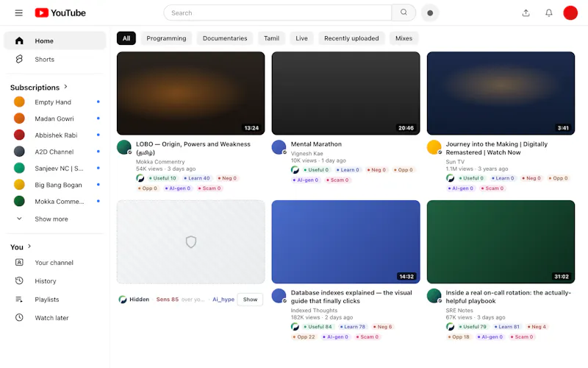Click extension logo under LOBO video metadata
The width and height of the screenshot is (588, 368).
pyautogui.click(x=140, y=178)
